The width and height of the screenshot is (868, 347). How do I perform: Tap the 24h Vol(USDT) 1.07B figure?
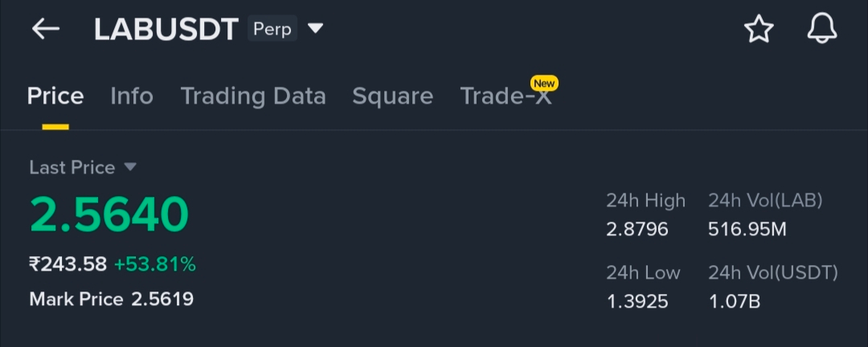(x=735, y=302)
